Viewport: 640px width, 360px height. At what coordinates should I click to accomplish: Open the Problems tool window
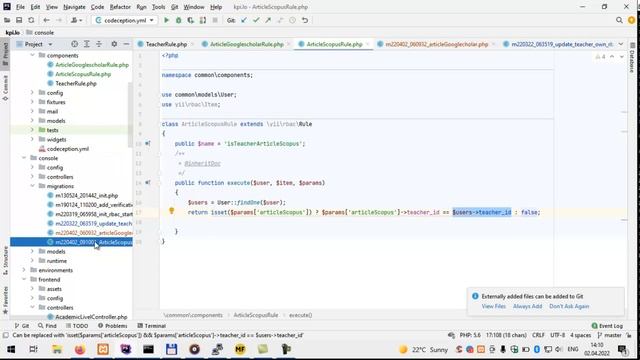click(113, 326)
